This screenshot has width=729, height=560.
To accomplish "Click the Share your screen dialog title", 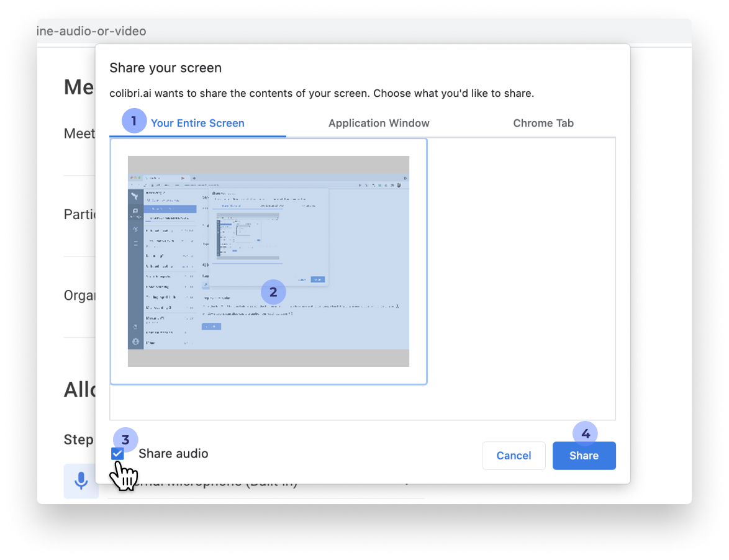I will click(x=166, y=68).
